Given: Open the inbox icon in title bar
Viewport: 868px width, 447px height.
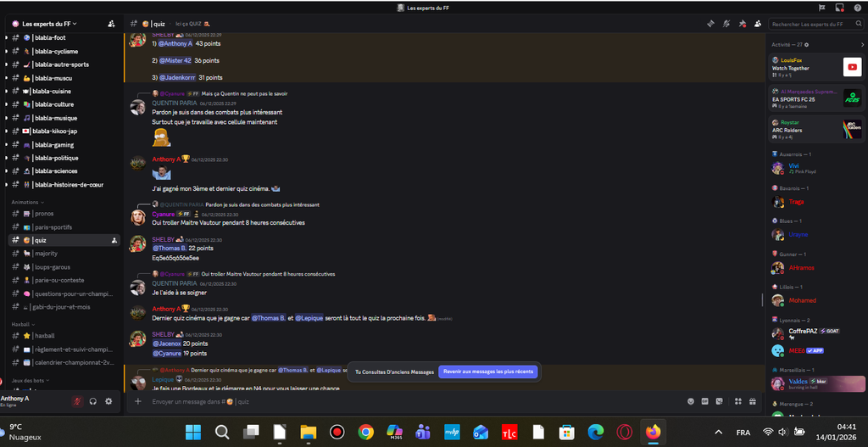Looking at the screenshot, I should (839, 8).
